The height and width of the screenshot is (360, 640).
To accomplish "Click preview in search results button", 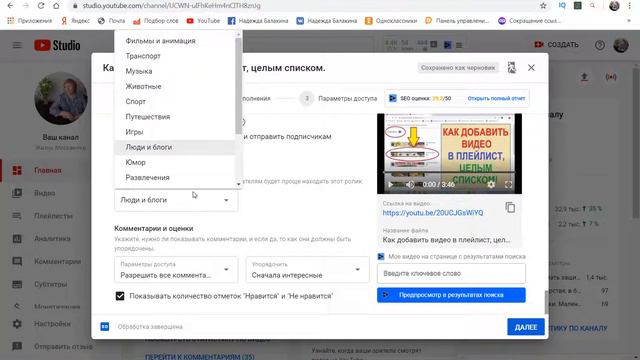I will point(451,295).
